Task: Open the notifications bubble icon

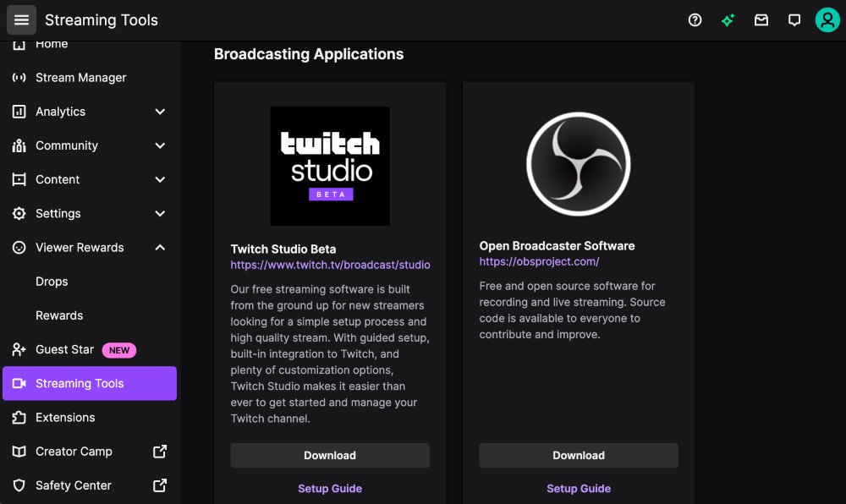Action: tap(794, 19)
